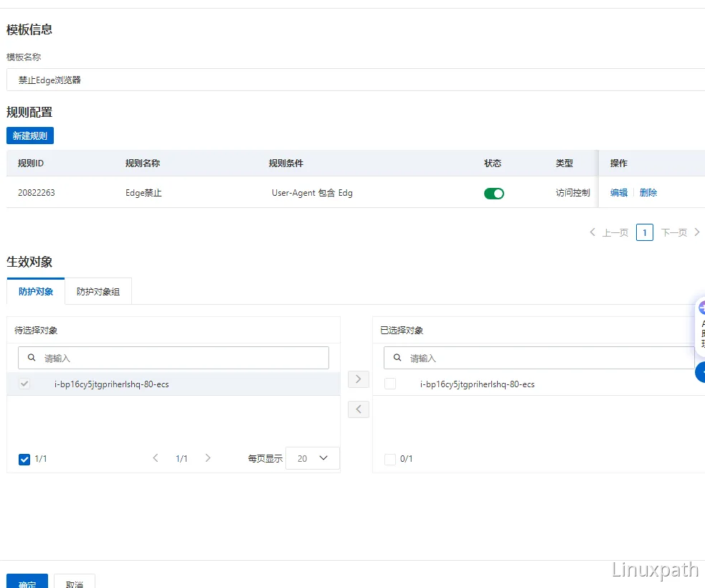Screen dimensions: 705x588
Task: Click the 类型 column header
Action: click(564, 163)
